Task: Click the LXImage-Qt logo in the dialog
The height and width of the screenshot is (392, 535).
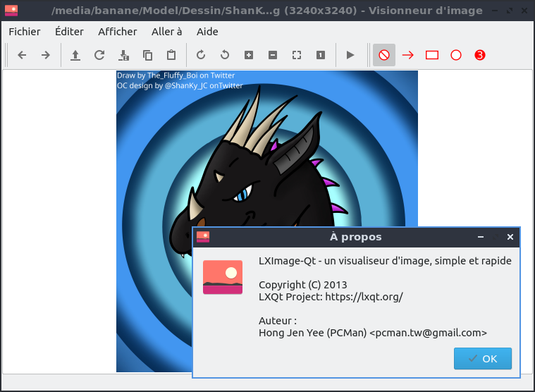Action: tap(223, 277)
